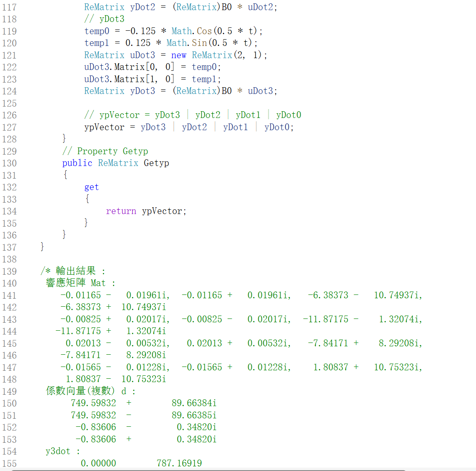This screenshot has height=471, width=476.
Task: Click value '89.66385i' on line 151
Action: coord(194,415)
